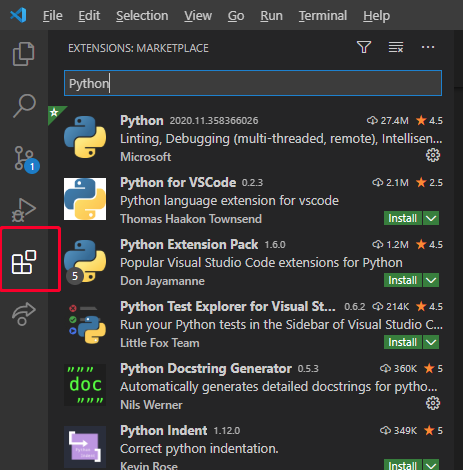This screenshot has width=463, height=470.
Task: Install Python Test Explorer extension
Action: coord(403,342)
